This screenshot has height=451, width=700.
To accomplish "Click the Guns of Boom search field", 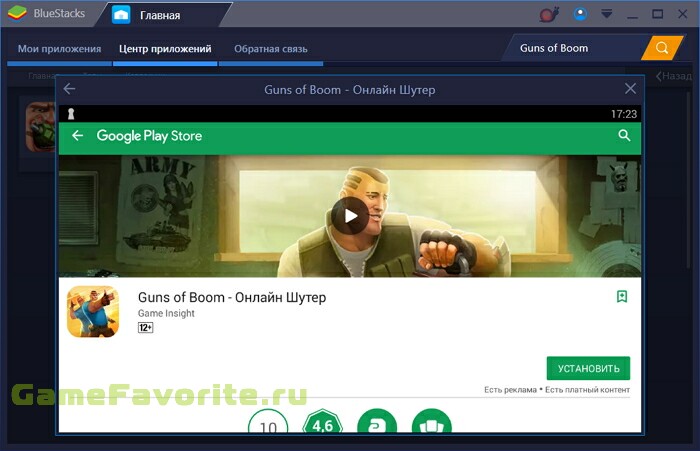I will (x=576, y=48).
